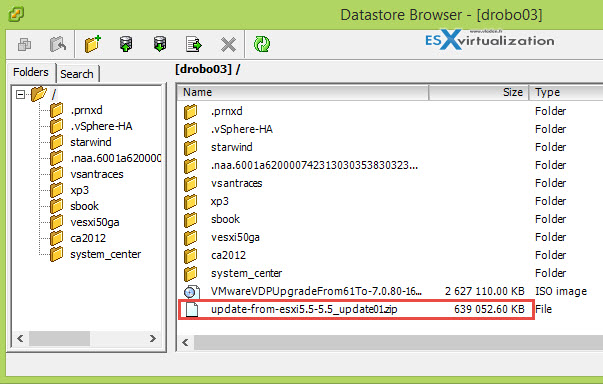Select ca2012 in the folder tree
603x384 pixels.
coord(88,238)
